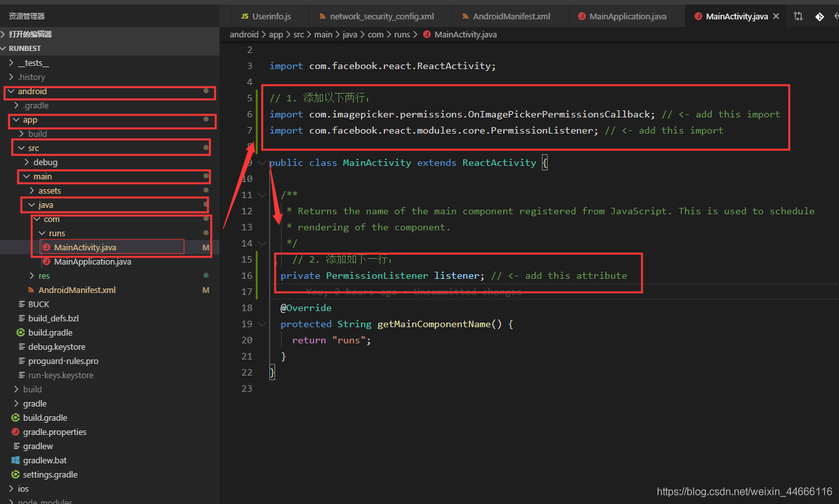Fold the MainActivity class at line 9
This screenshot has width=839, height=504.
(x=262, y=163)
